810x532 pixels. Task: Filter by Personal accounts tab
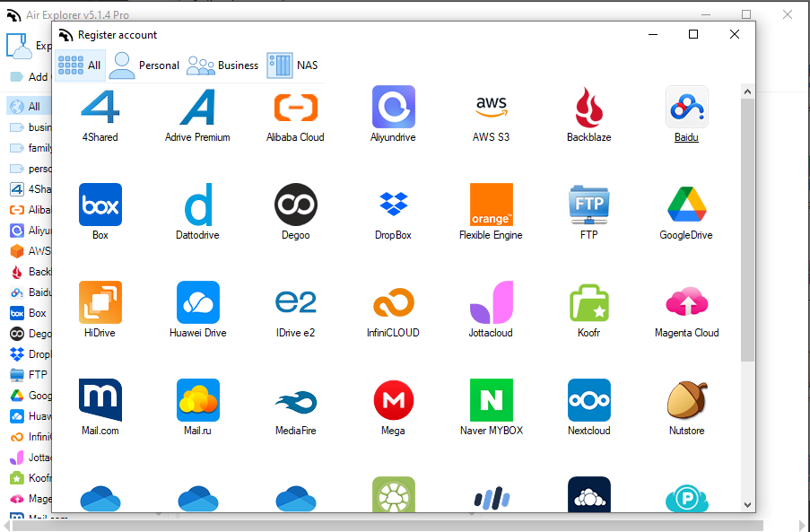[144, 65]
